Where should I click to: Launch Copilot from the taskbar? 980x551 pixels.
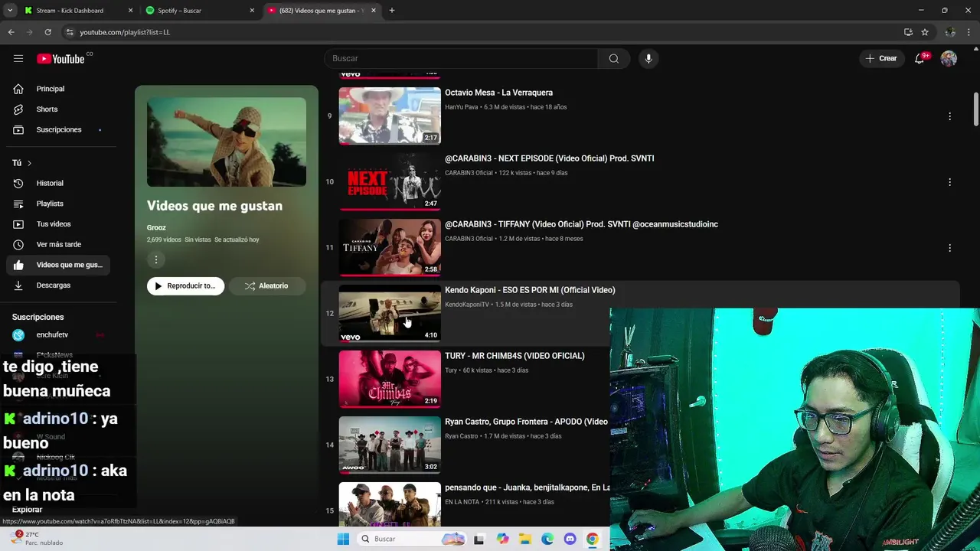tap(502, 539)
